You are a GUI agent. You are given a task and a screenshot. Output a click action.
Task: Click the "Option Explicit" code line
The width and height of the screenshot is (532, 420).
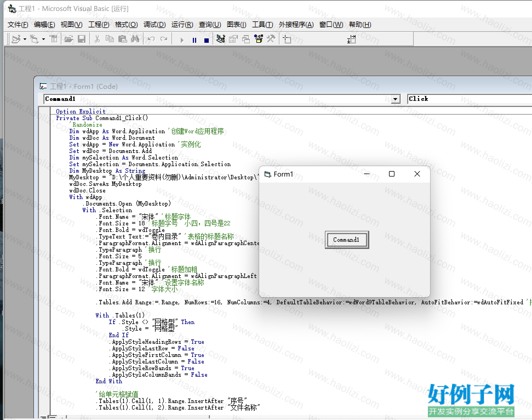[81, 111]
